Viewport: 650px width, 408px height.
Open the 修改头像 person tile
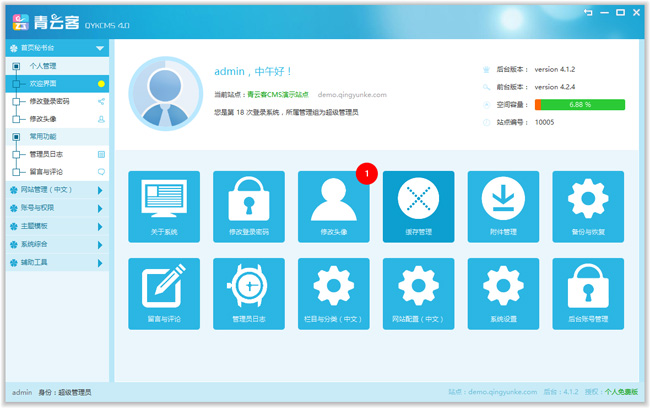pos(334,206)
